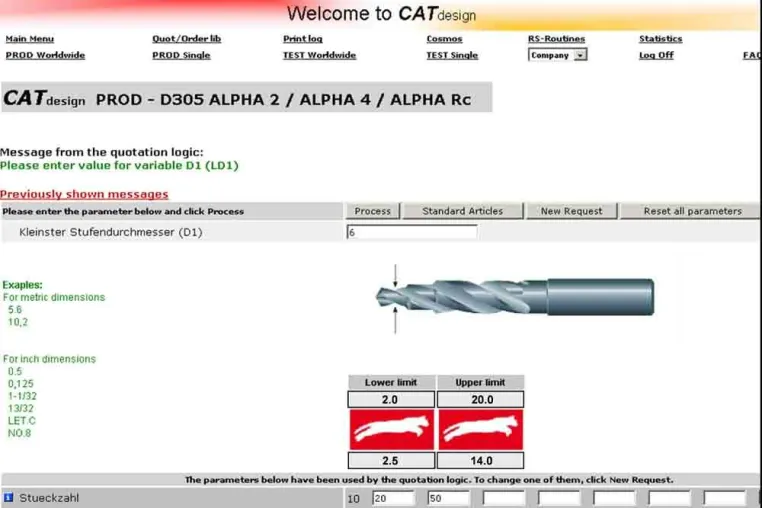Click the Process button
The height and width of the screenshot is (508, 762).
[372, 211]
